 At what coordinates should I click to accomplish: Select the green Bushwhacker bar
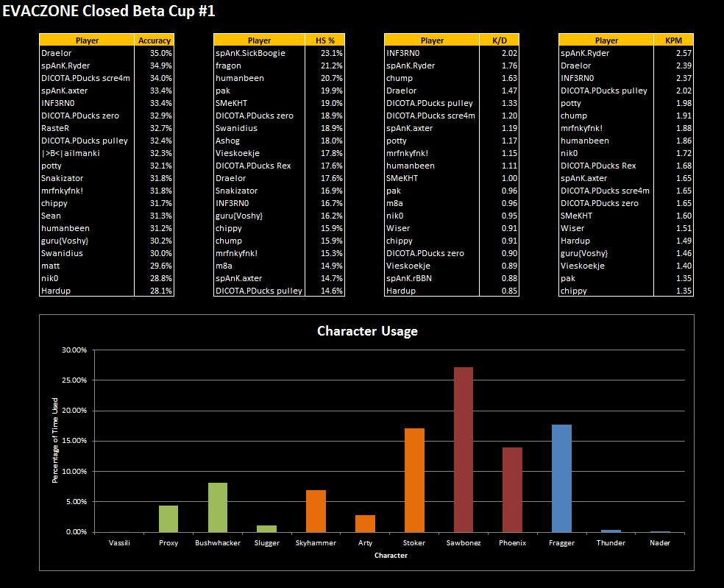(x=218, y=507)
